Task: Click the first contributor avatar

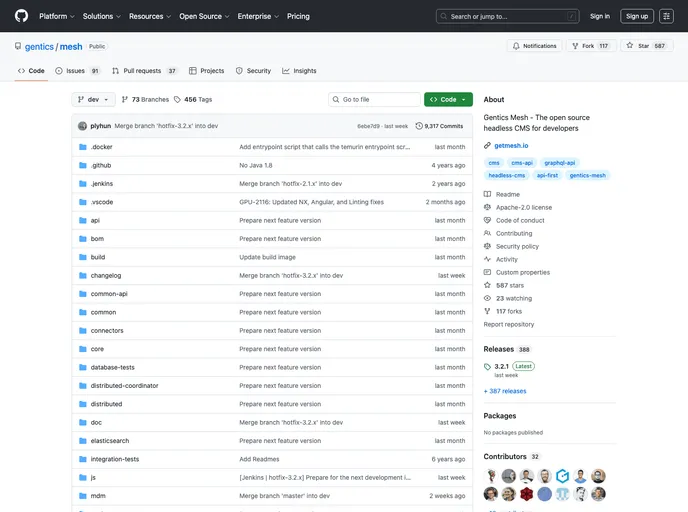Action: (x=491, y=476)
